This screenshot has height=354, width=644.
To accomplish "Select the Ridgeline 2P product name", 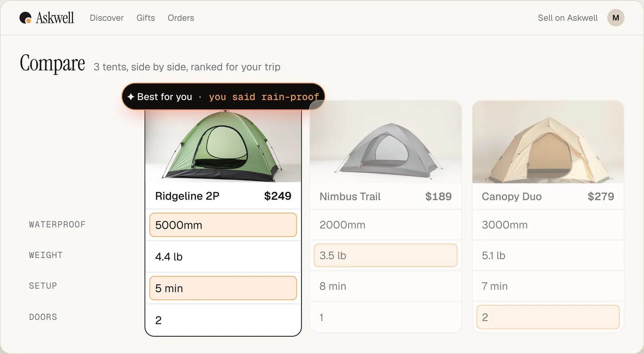I will point(187,196).
